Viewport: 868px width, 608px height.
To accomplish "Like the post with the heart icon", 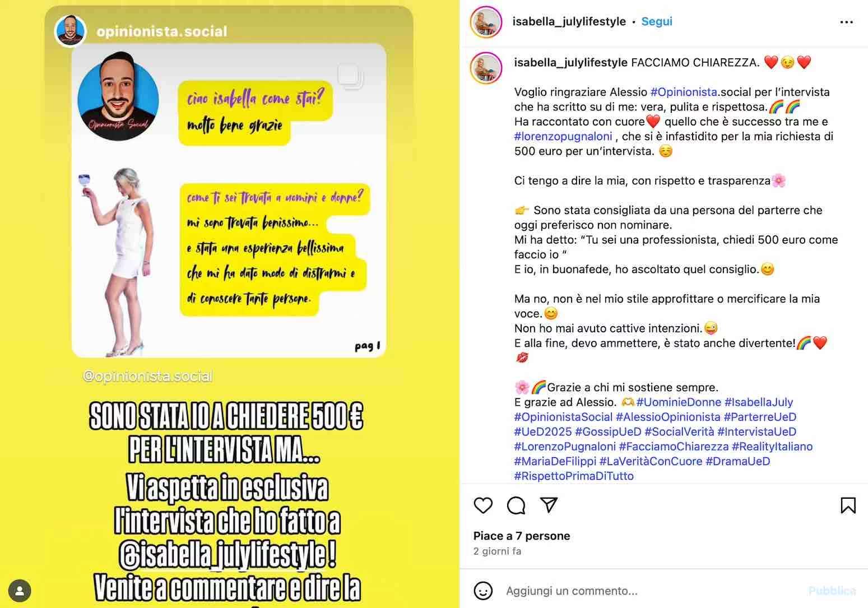I will (483, 505).
